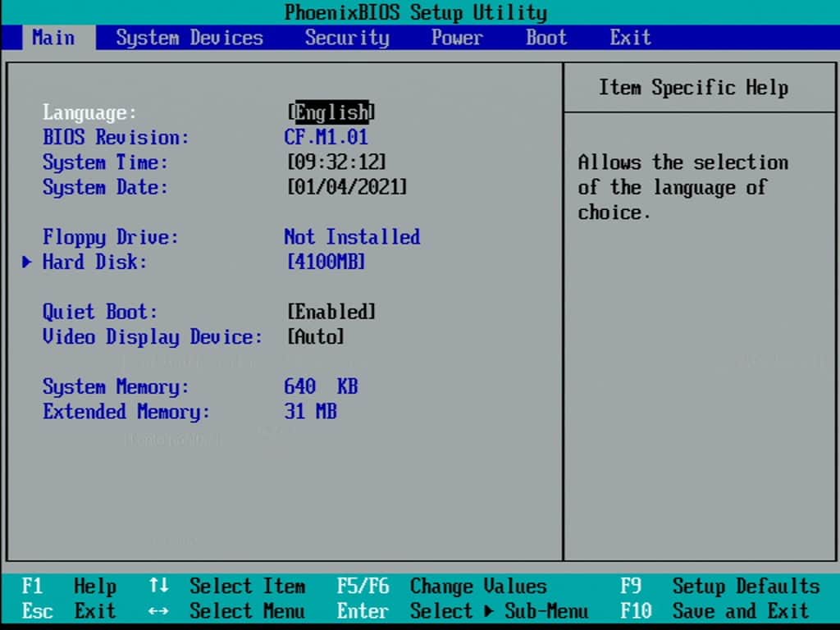Expand the Hard Disk sub-menu arrow
840x630 pixels.
coord(27,262)
